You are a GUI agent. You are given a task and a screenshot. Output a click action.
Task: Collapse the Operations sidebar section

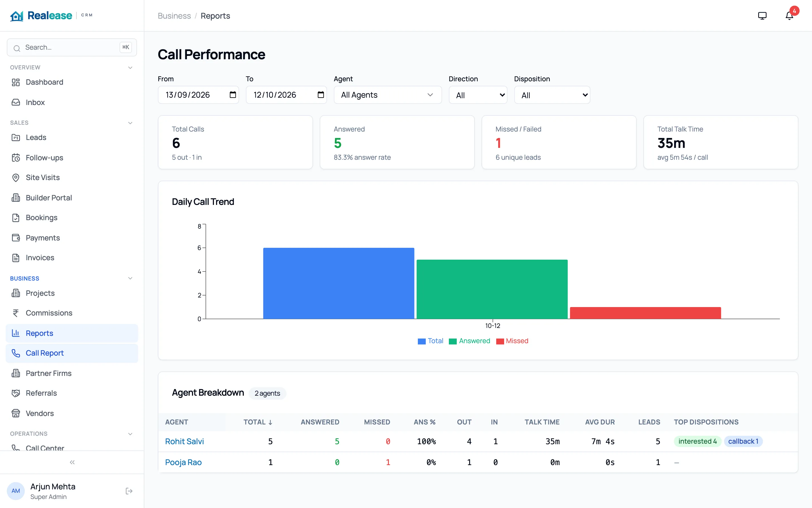(130, 434)
